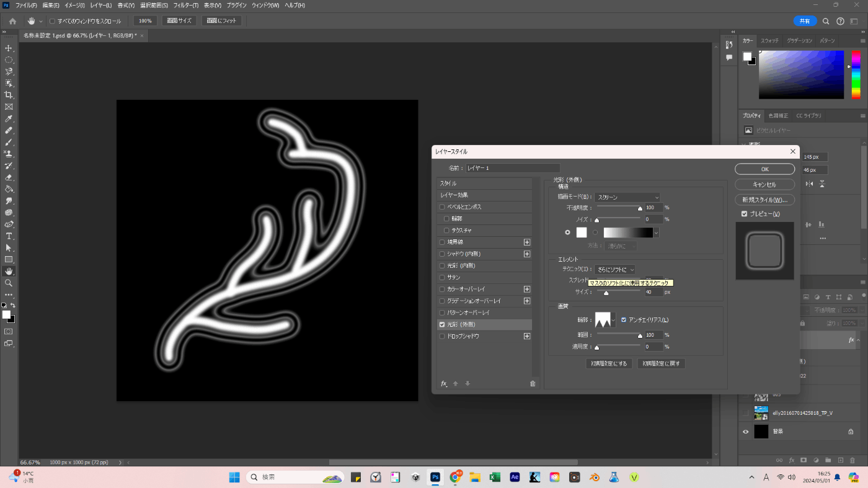Open the Hand tool preset dropdown in options bar
The height and width of the screenshot is (488, 868).
pyautogui.click(x=41, y=21)
